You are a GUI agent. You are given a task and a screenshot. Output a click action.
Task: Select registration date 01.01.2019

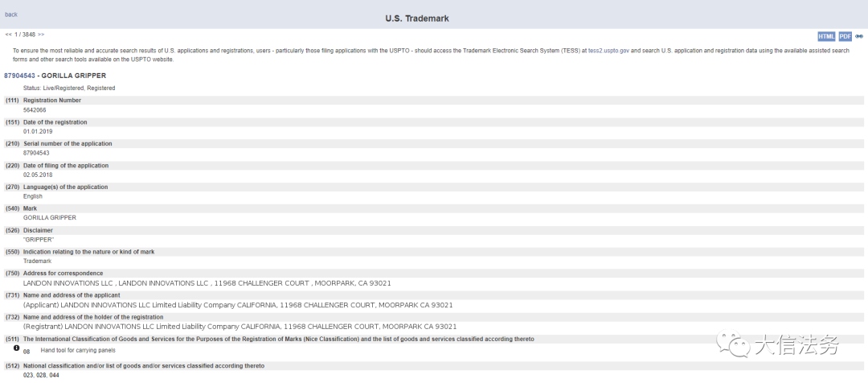click(38, 132)
